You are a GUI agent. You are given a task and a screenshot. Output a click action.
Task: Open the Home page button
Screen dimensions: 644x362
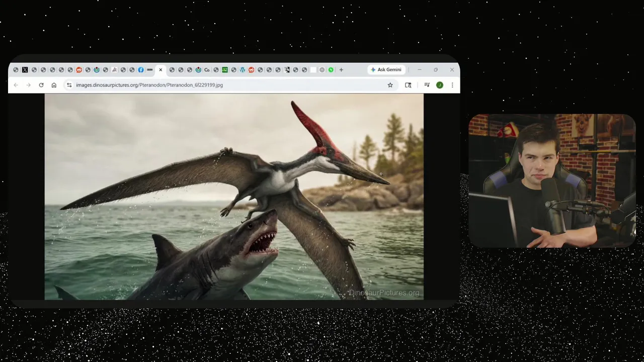click(54, 85)
